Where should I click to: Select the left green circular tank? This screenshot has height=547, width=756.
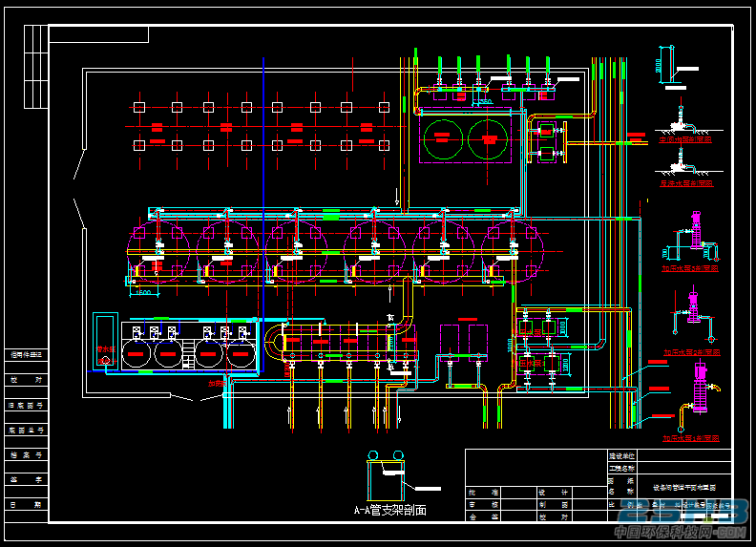pos(443,139)
